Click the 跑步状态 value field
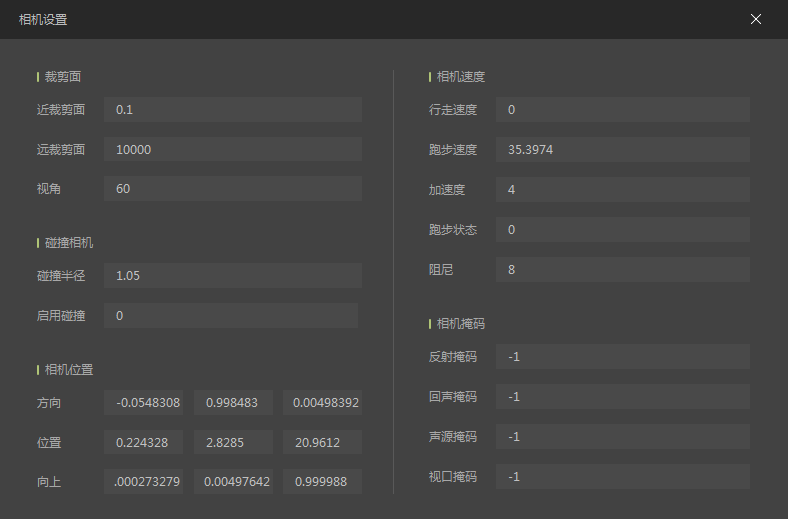The image size is (788, 519). click(622, 229)
